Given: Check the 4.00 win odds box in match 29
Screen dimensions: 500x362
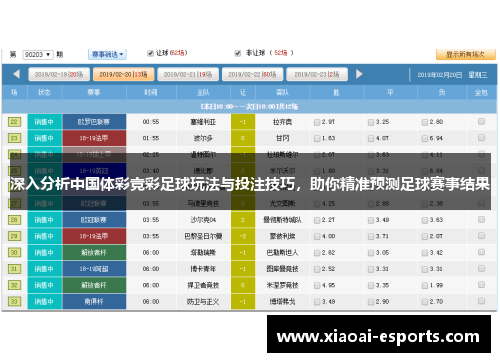Looking at the screenshot, I should coord(317,237).
